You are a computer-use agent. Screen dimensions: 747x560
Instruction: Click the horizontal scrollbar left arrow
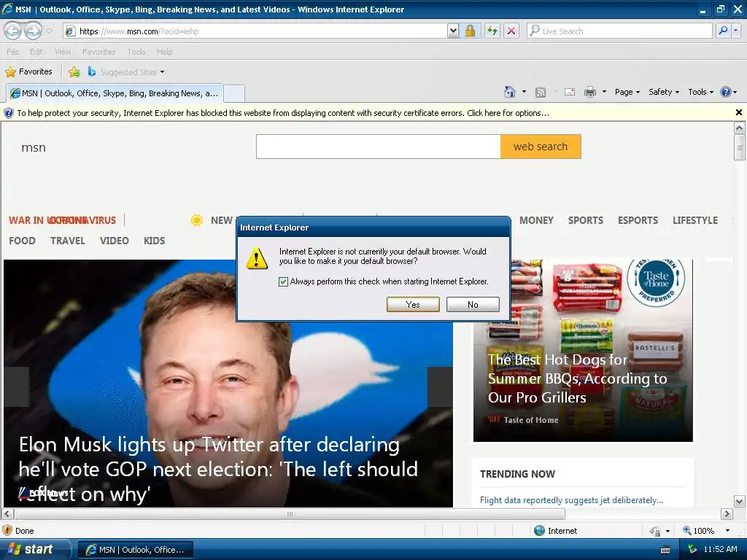coord(7,514)
